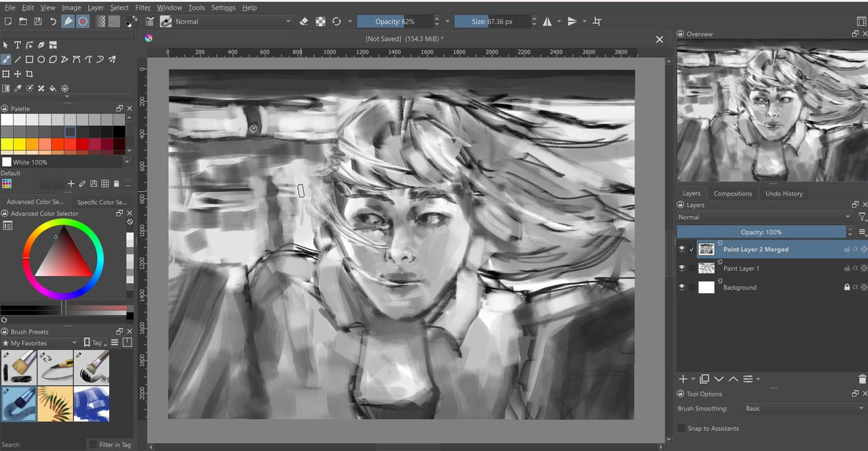This screenshot has height=451, width=868.
Task: Click the wrap around mode icon
Action: [597, 22]
